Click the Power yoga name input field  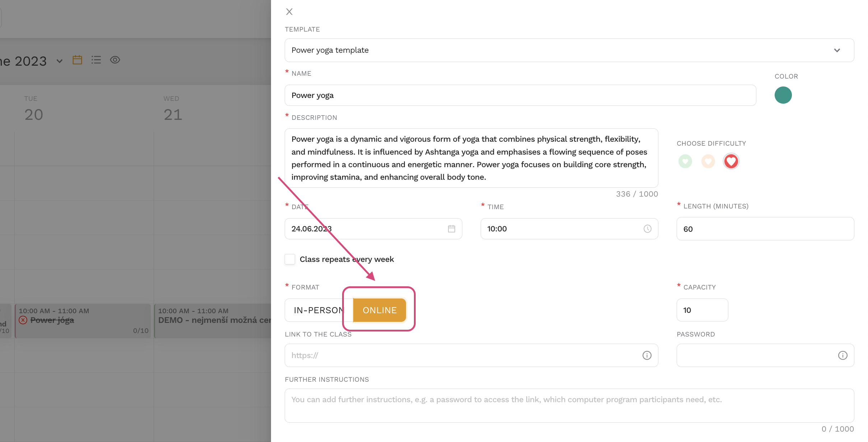coord(520,95)
